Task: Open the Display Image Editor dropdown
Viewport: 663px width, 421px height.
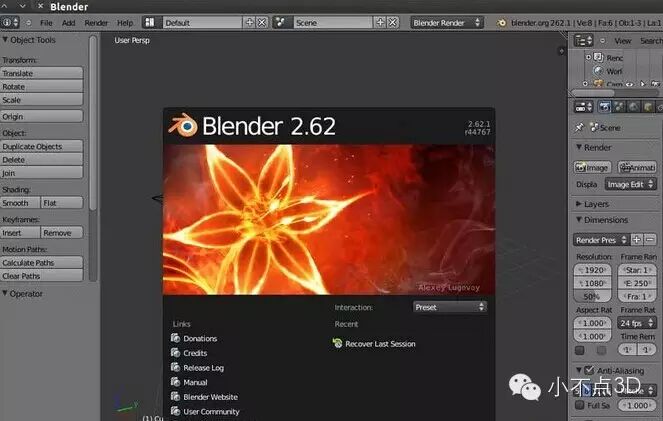Action: coord(630,184)
